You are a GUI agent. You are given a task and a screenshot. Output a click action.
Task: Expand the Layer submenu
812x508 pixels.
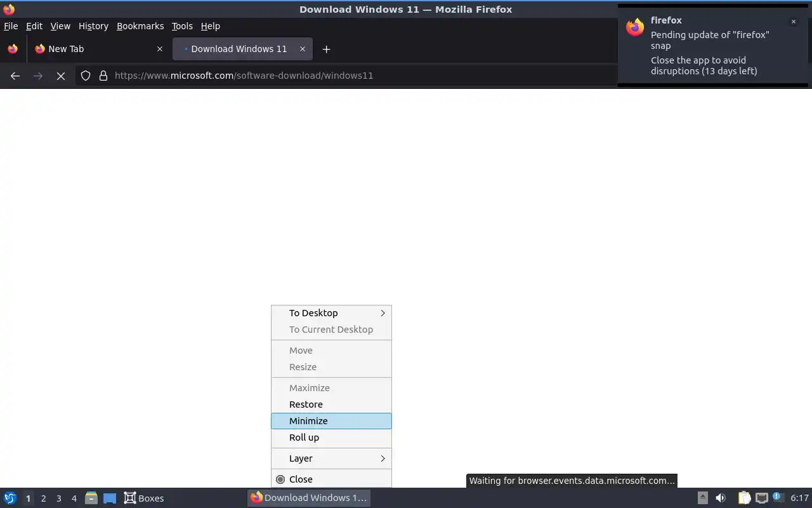point(331,458)
